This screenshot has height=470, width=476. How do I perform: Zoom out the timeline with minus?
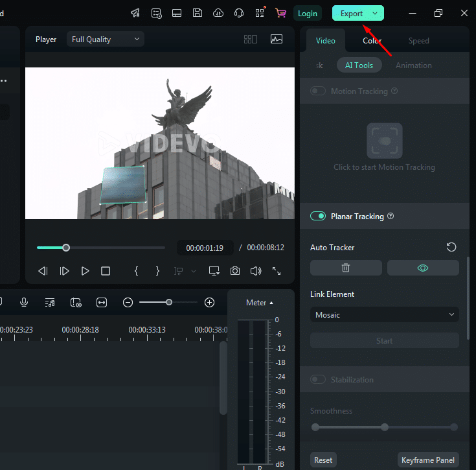point(128,302)
